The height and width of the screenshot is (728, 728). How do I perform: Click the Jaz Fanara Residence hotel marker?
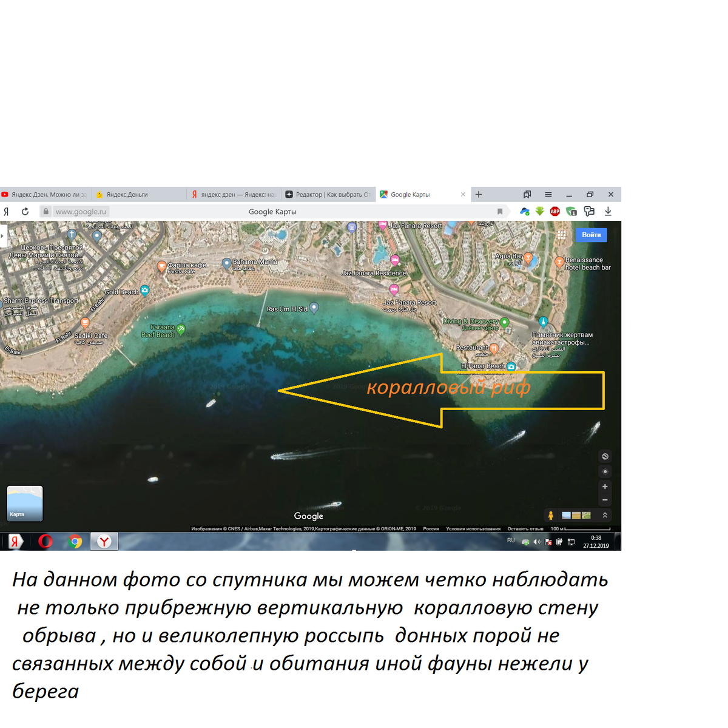pyautogui.click(x=394, y=260)
